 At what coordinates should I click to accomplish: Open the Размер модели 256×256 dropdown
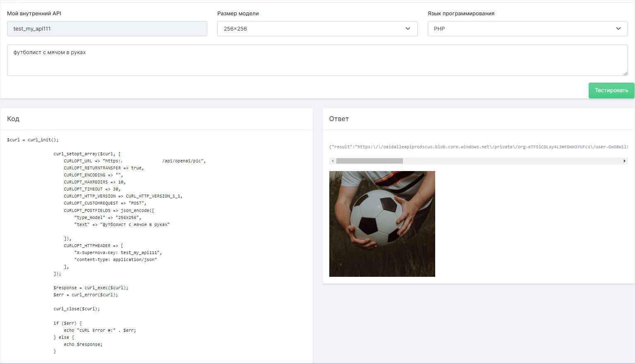317,29
